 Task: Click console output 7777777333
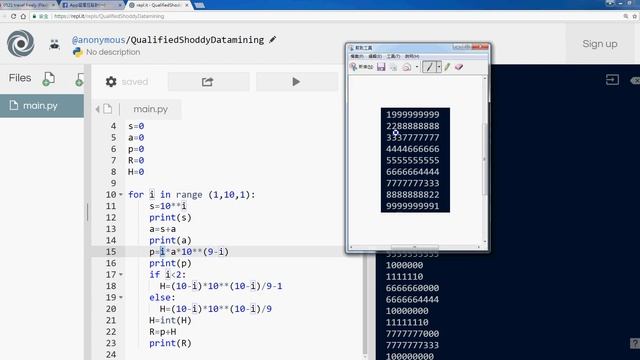tap(412, 345)
